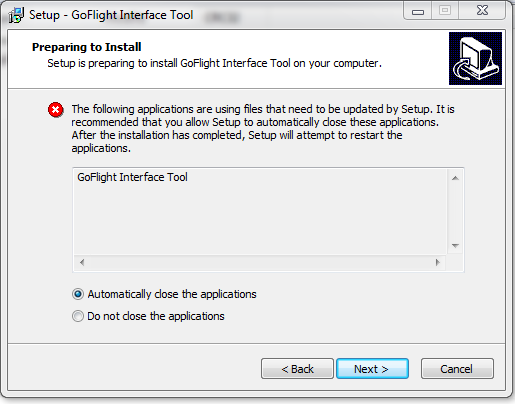Select GoFlight Interface Tool in applications list
The width and height of the screenshot is (515, 404).
coord(132,177)
